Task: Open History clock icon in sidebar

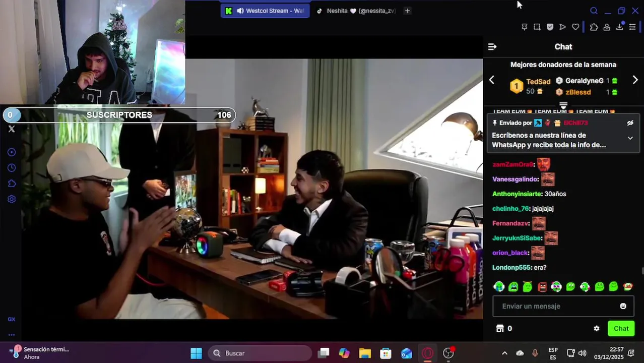Action: [x=12, y=168]
